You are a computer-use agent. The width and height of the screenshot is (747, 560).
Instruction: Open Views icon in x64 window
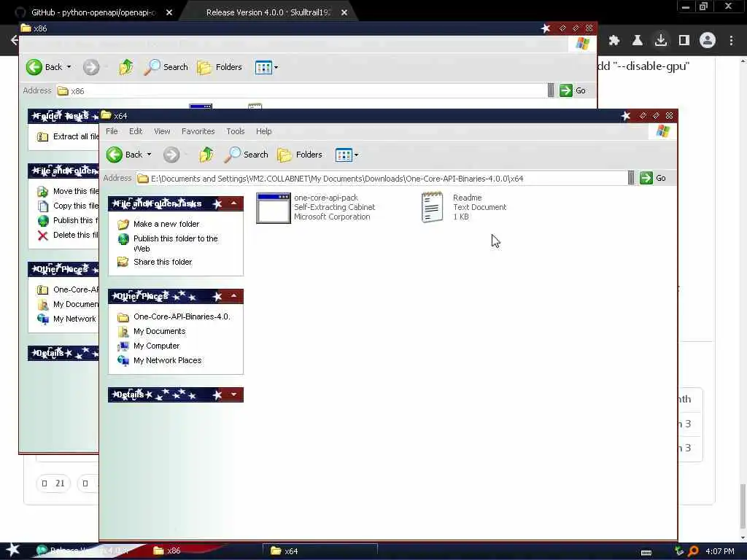tap(344, 155)
